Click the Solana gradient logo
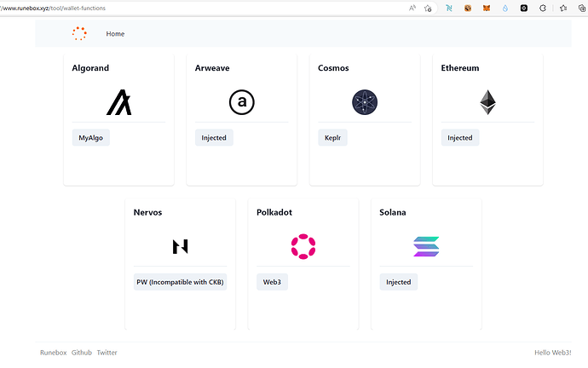This screenshot has width=588, height=368. point(426,246)
